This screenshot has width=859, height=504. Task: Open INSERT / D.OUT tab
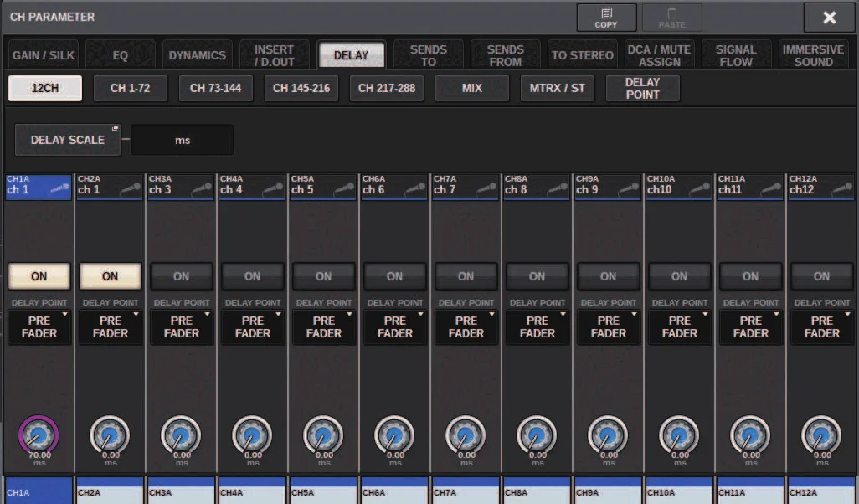(x=274, y=55)
